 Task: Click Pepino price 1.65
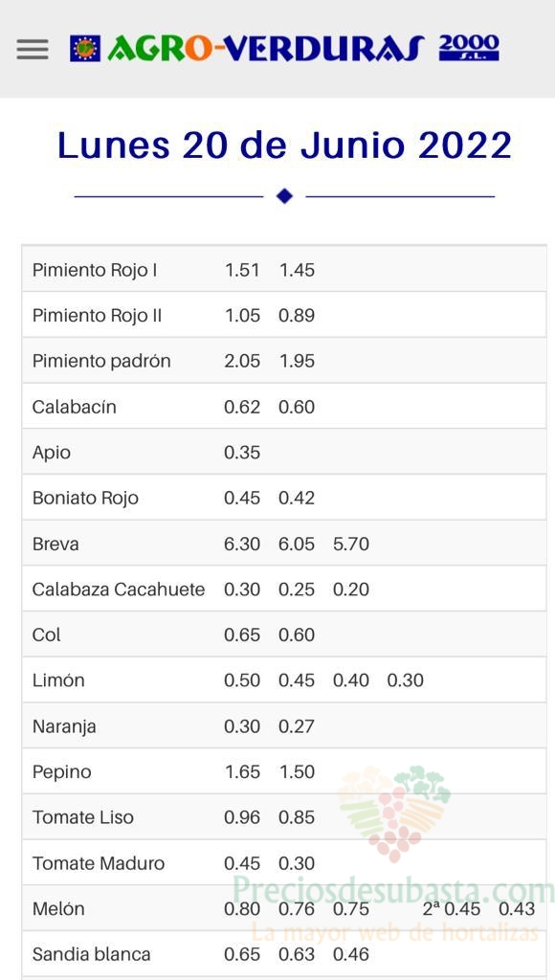(242, 772)
